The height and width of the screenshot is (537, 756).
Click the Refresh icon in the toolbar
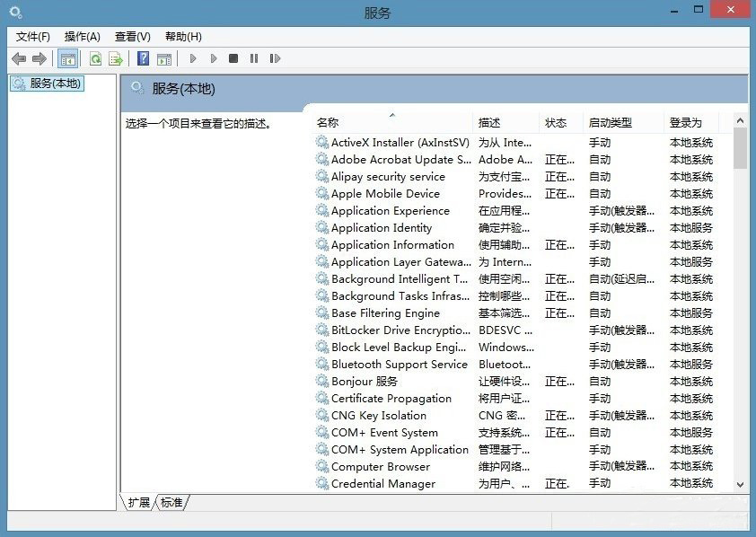click(95, 58)
